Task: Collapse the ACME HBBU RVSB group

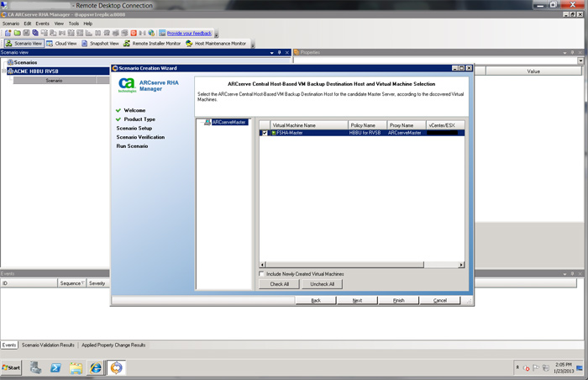Action: click(x=4, y=71)
